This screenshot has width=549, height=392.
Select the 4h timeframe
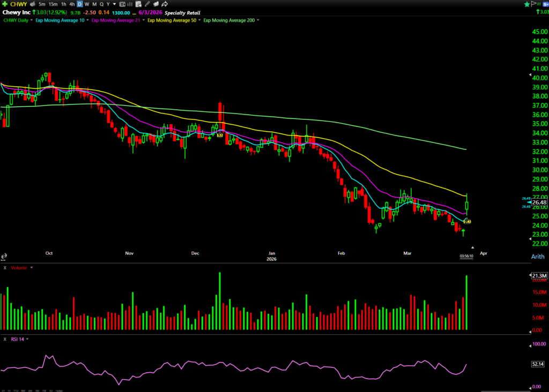(72, 4)
